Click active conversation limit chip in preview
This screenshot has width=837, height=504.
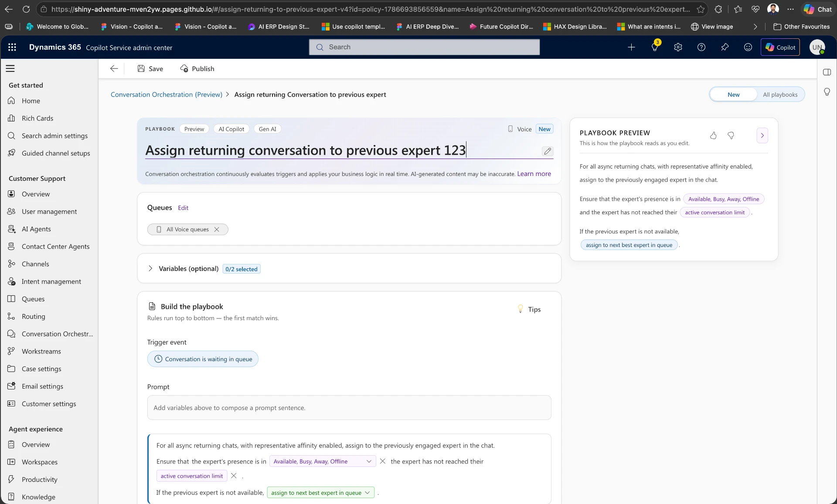pos(715,213)
